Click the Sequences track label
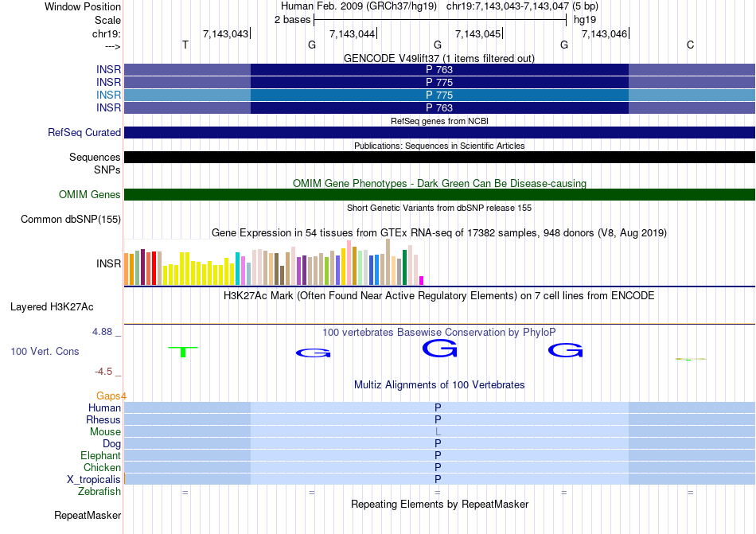Screen dimensions: 756x534 pyautogui.click(x=95, y=157)
